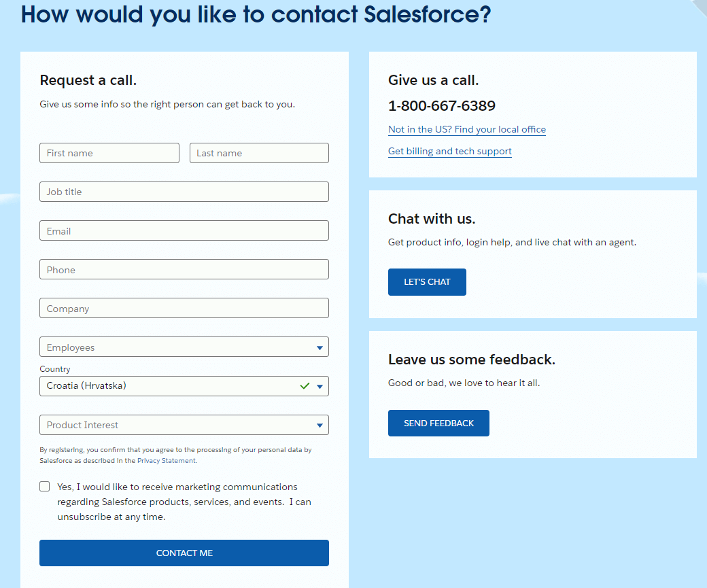Click the Email input field
Image resolution: width=707 pixels, height=588 pixels.
tap(184, 230)
